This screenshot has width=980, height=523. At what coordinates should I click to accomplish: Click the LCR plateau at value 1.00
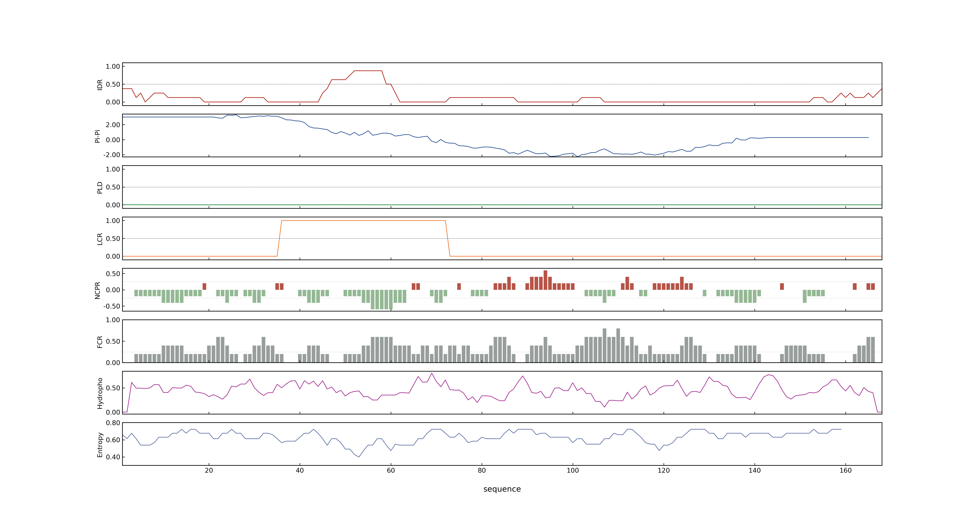pyautogui.click(x=363, y=220)
